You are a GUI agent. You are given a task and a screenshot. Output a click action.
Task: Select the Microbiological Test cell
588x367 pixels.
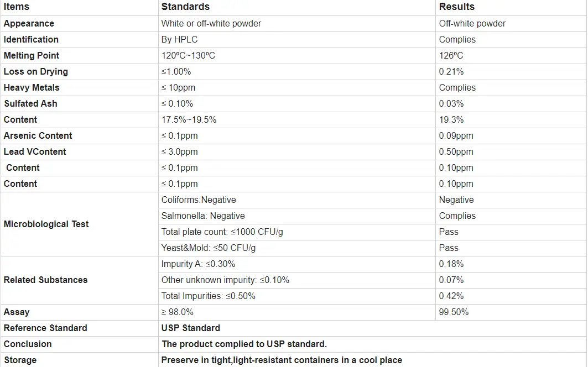(46, 224)
